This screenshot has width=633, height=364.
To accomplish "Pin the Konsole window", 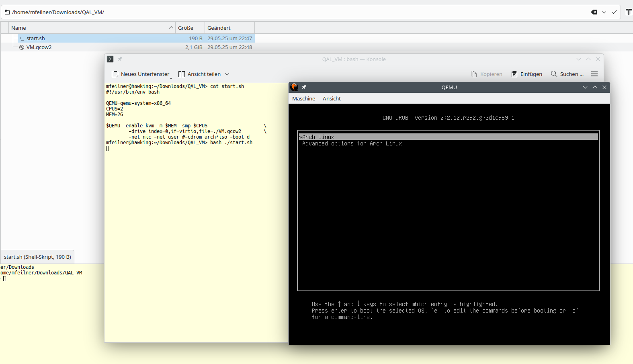I will (120, 59).
